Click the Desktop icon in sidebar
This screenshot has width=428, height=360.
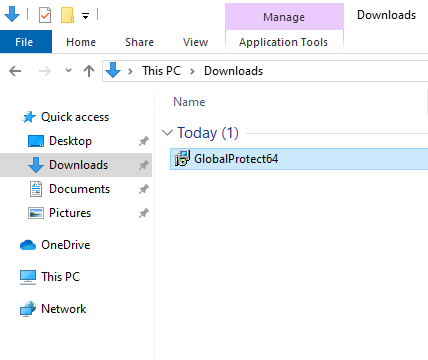(x=36, y=141)
